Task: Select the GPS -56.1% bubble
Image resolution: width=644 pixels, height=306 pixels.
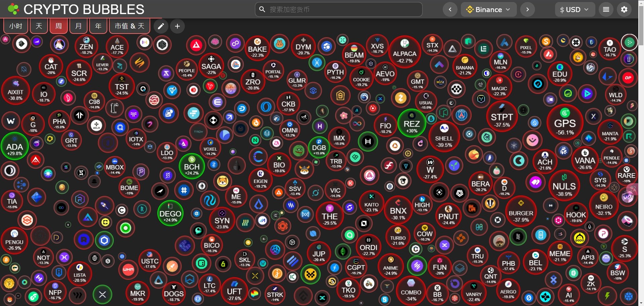Action: point(565,124)
